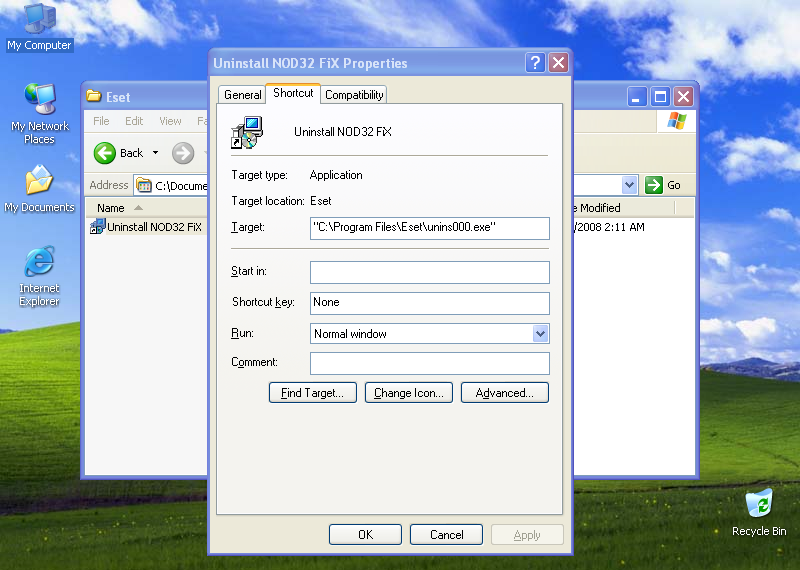This screenshot has width=800, height=570.
Task: Minimize the Eset window
Action: 636,96
